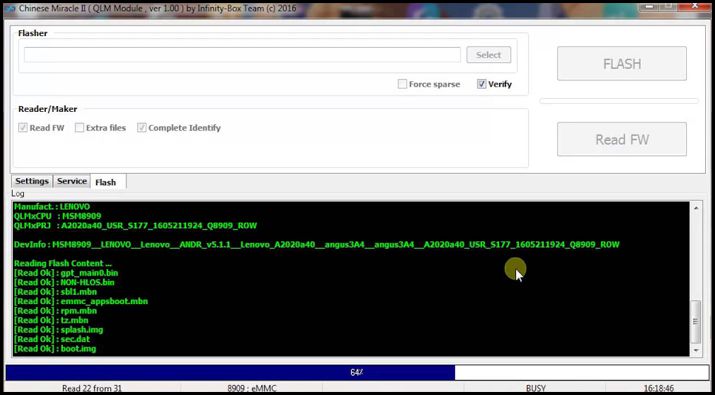Click 'Read 22 from 31' status text
Image resolution: width=715 pixels, height=395 pixels.
(x=92, y=389)
